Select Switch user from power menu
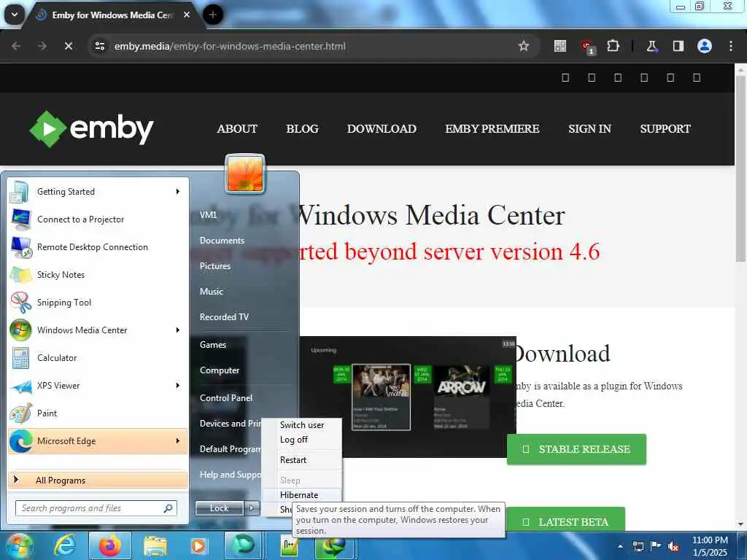This screenshot has width=747, height=560. pos(301,425)
